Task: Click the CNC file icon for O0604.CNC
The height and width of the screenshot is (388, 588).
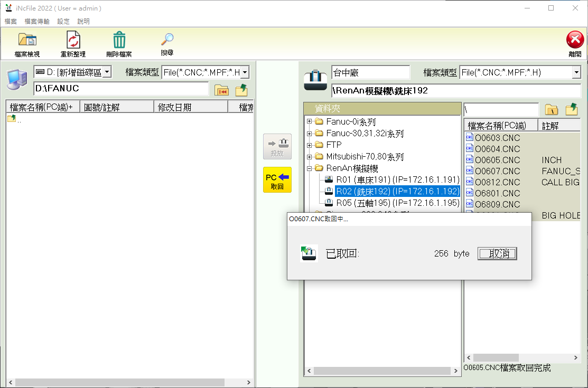Action: (470, 148)
